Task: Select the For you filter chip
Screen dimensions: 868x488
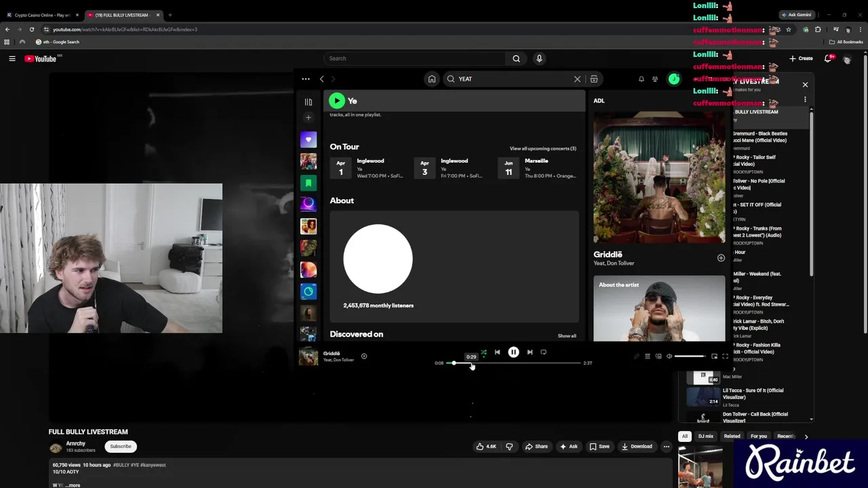Action: pos(759,436)
